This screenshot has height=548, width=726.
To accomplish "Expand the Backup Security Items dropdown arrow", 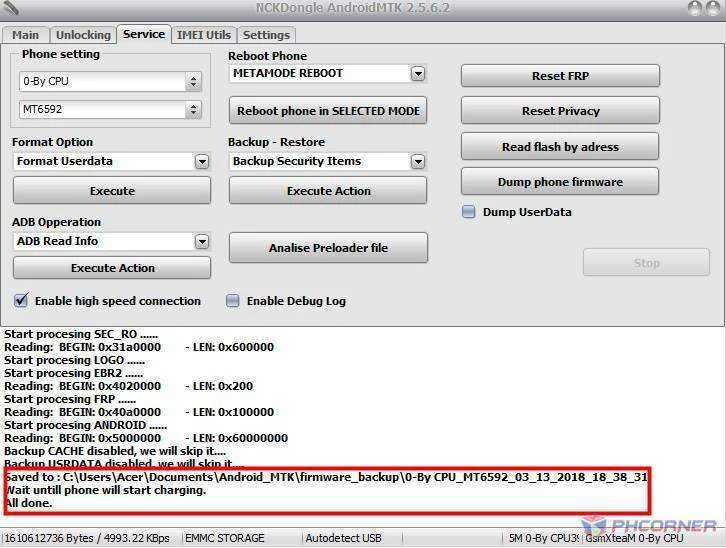I will 418,162.
